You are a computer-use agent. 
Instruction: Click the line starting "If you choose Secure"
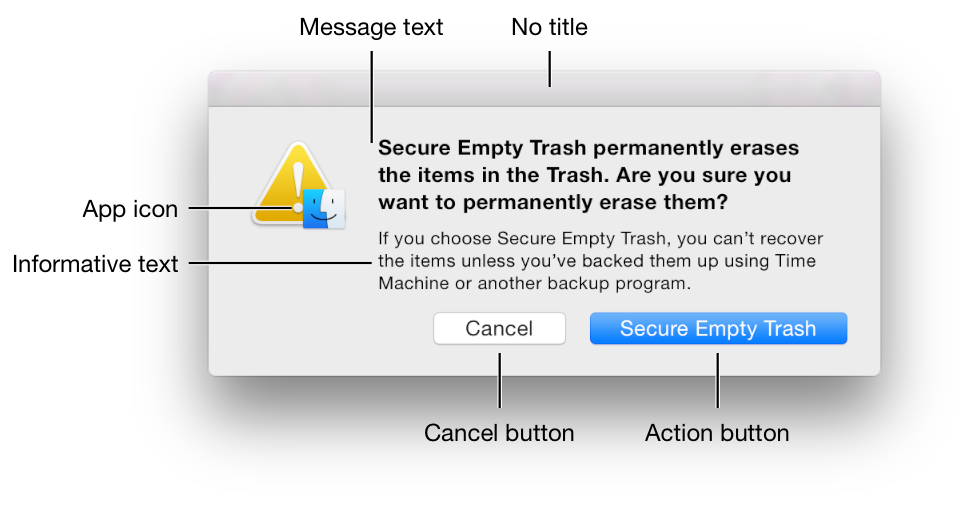click(x=606, y=240)
